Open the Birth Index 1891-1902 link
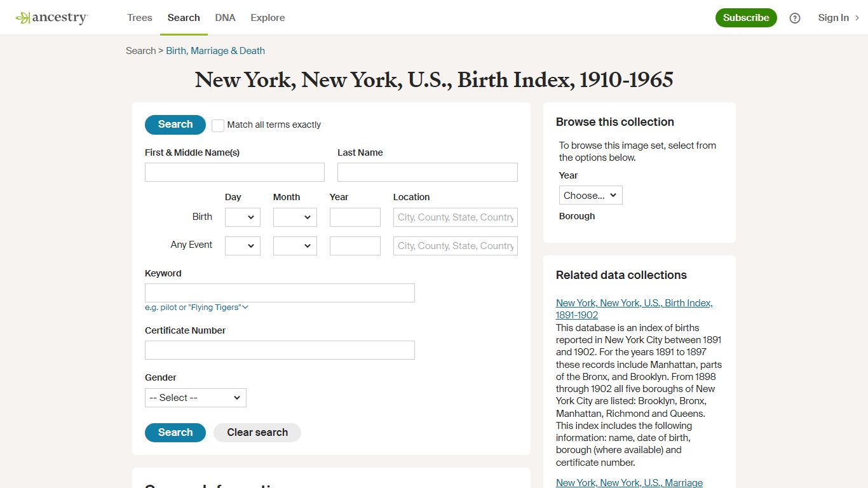Screen dimensions: 868x488 click(634, 309)
